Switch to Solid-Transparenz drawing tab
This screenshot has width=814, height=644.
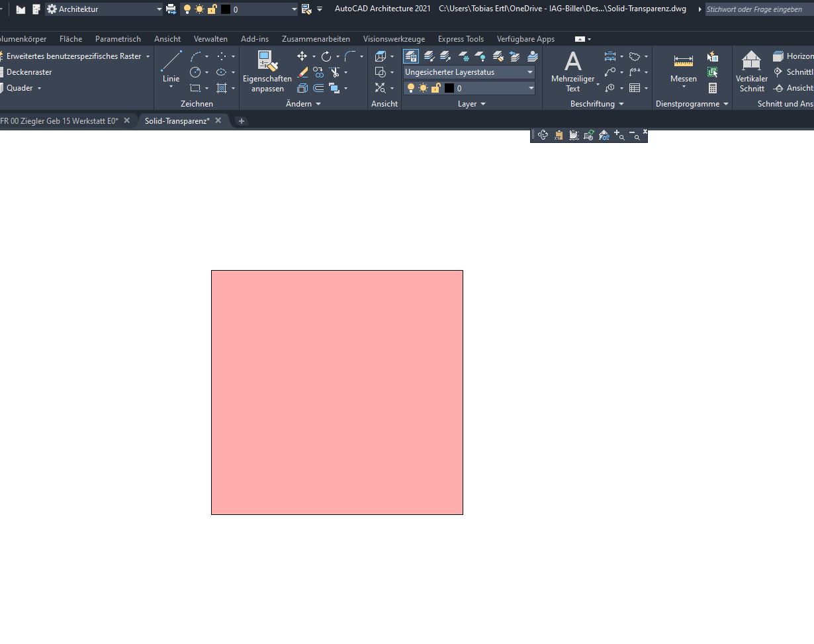177,121
